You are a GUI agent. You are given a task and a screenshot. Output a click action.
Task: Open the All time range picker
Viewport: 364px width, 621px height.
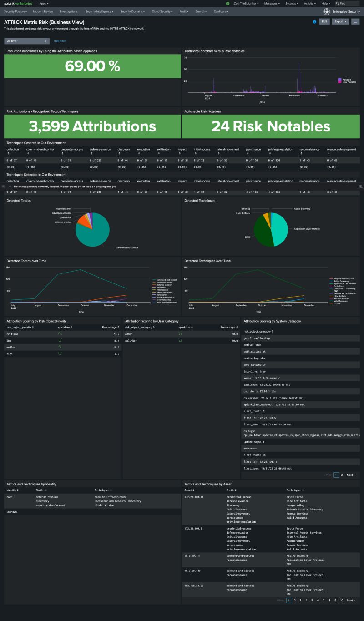pyautogui.click(x=26, y=41)
